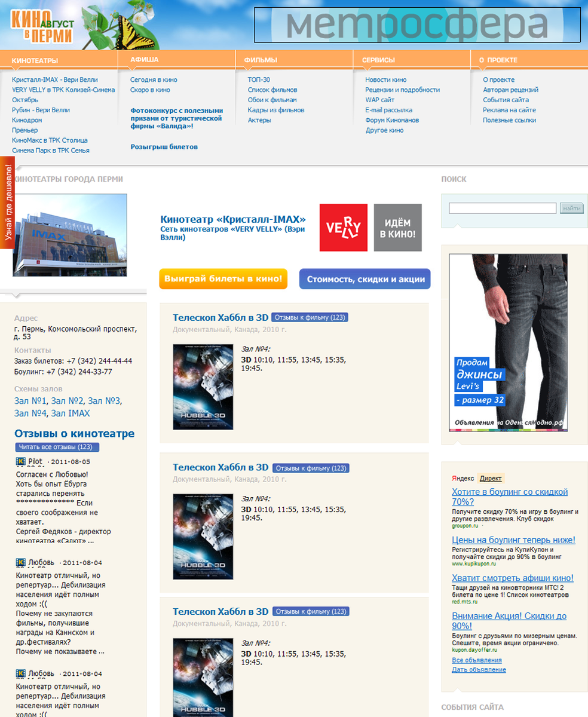Image resolution: width=588 pixels, height=717 pixels.
Task: Open the Фильмы menu header
Action: [261, 60]
